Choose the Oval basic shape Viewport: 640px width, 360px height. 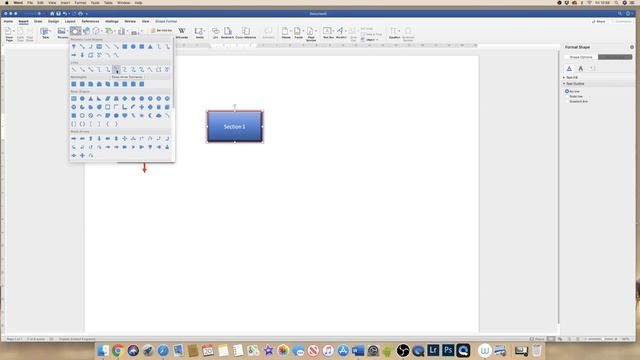tap(82, 98)
